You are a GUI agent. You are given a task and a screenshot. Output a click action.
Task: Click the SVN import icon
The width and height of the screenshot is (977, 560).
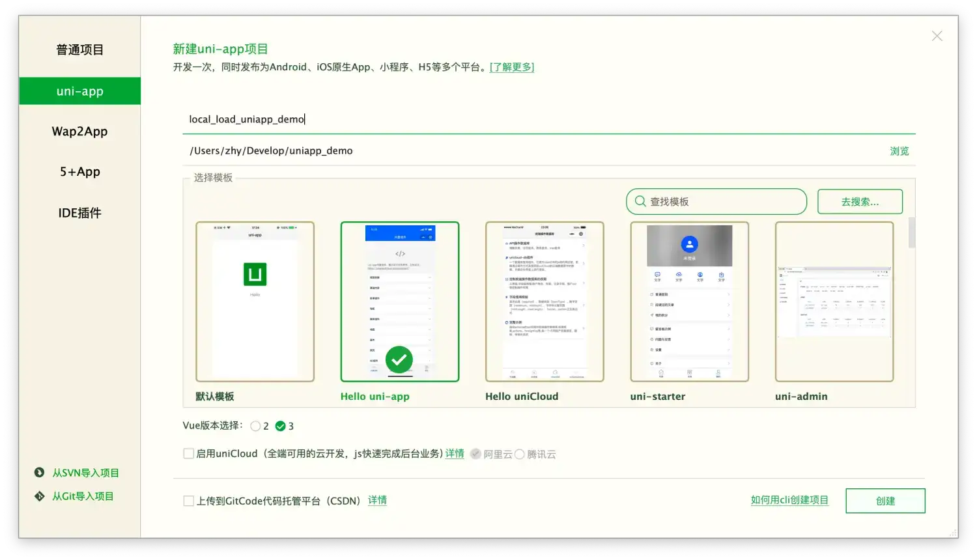39,473
